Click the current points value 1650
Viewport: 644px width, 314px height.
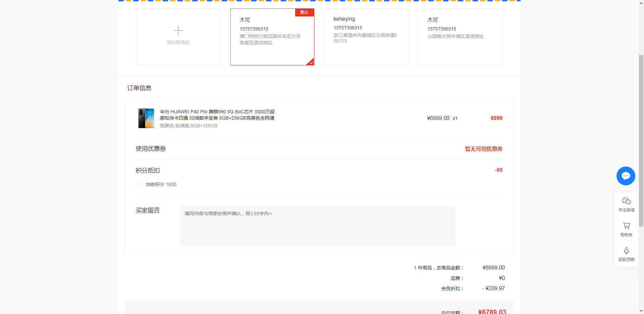click(x=171, y=184)
